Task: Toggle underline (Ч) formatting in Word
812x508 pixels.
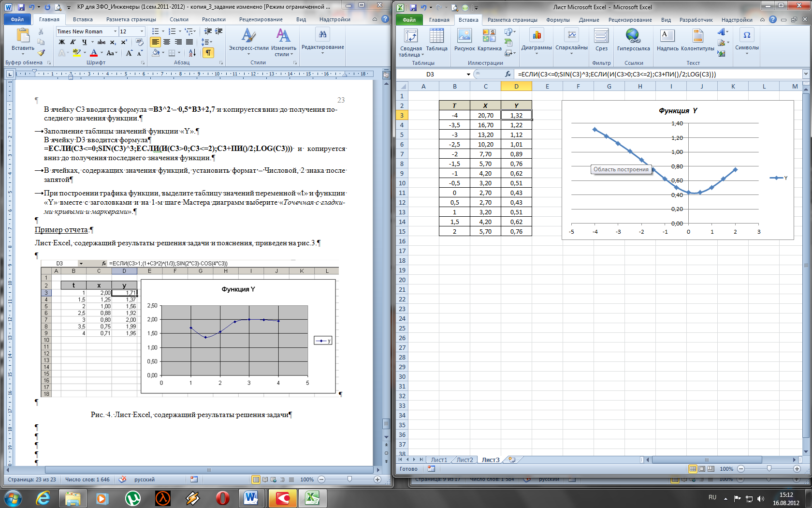Action: [84, 42]
